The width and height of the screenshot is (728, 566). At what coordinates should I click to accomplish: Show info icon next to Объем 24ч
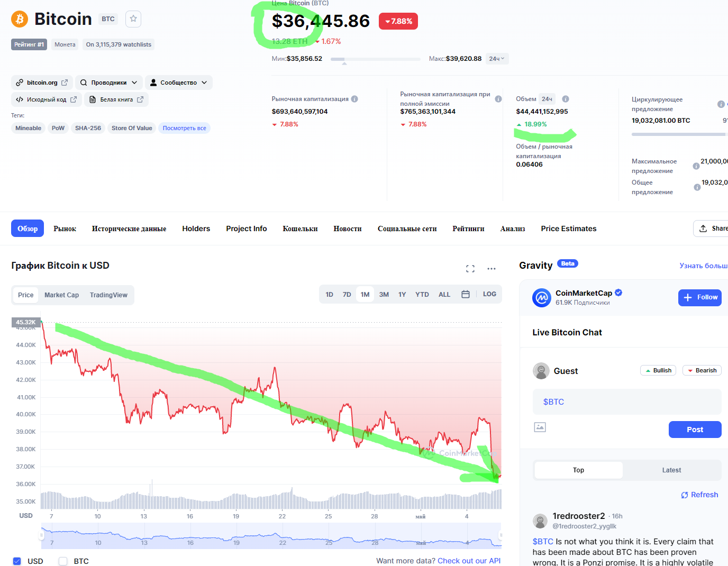click(566, 99)
